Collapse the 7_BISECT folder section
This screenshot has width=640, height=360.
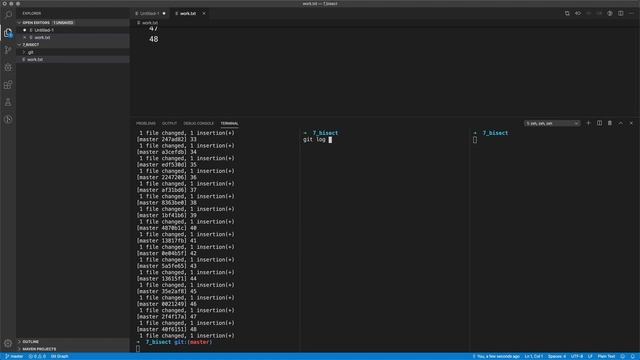pos(19,44)
